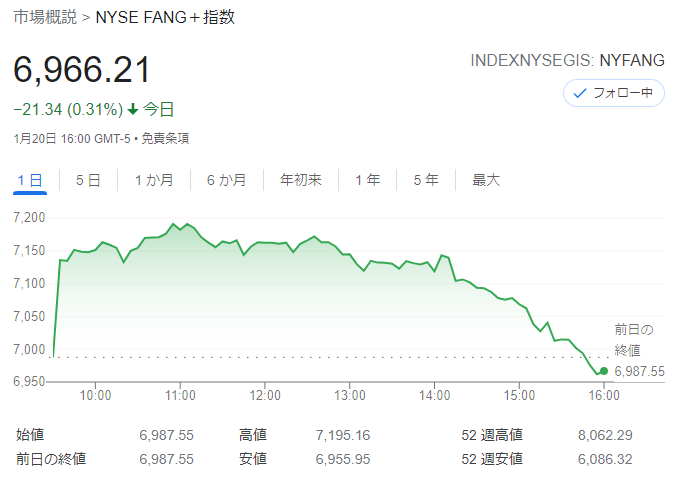Switch to the 1か月 chart tab
Screen dimensions: 684x483
(x=154, y=180)
